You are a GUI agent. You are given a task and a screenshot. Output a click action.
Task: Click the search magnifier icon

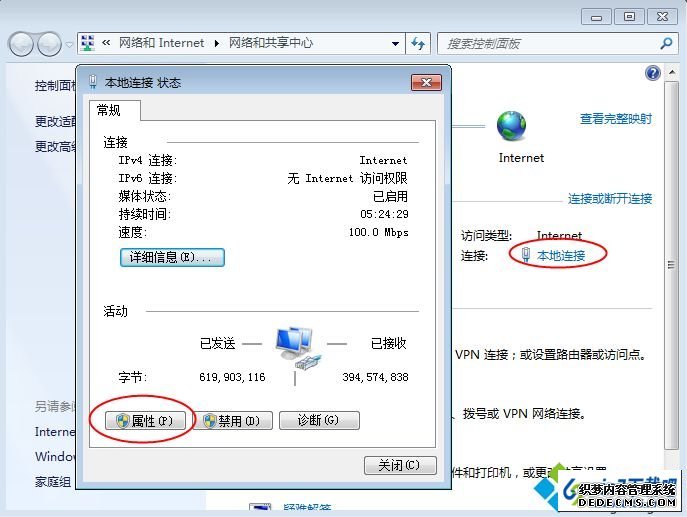(x=666, y=43)
